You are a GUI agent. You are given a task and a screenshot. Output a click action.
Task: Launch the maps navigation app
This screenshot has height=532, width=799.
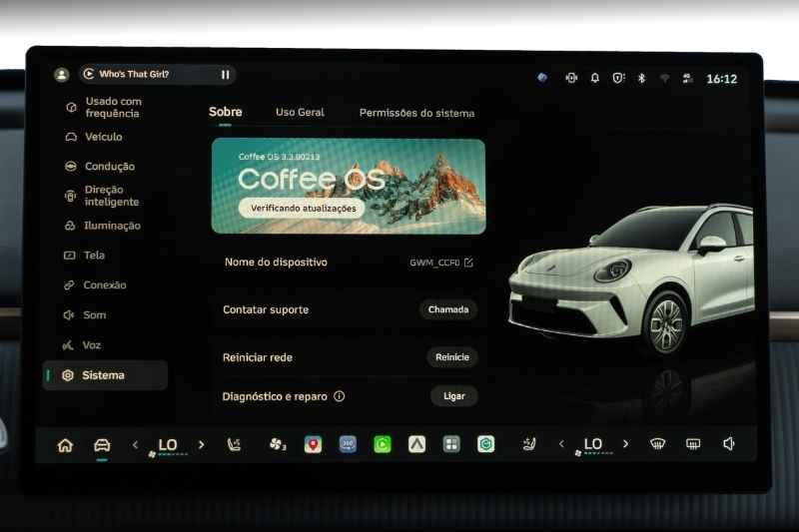[313, 444]
